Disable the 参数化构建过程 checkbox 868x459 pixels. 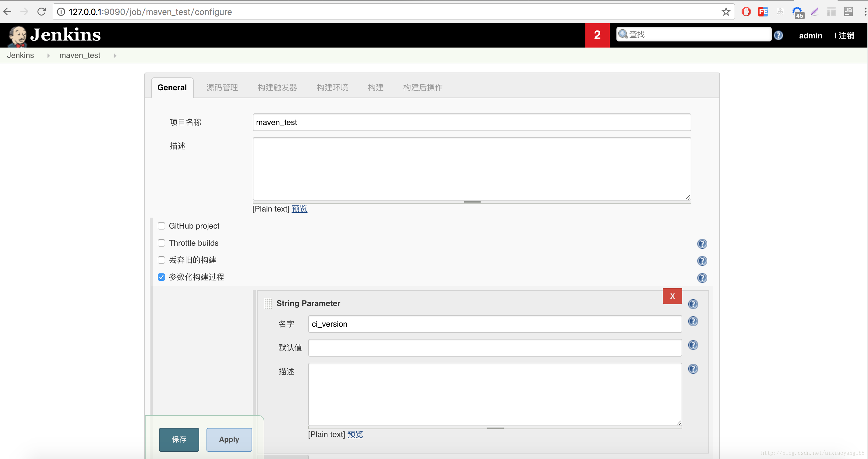[x=161, y=277]
